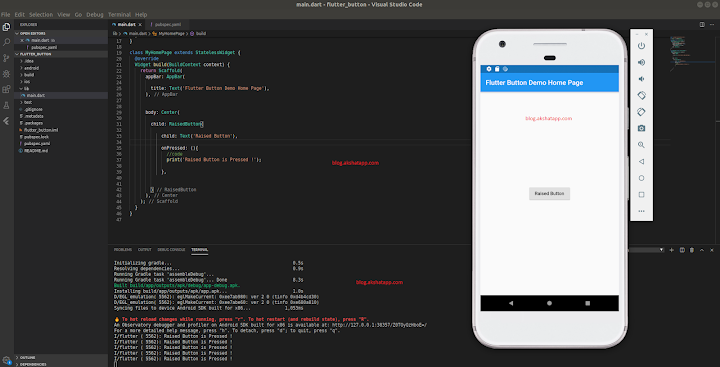Screen dimensions: 720x367
Task: Open the Debug view in activity bar
Action: pos(6,73)
